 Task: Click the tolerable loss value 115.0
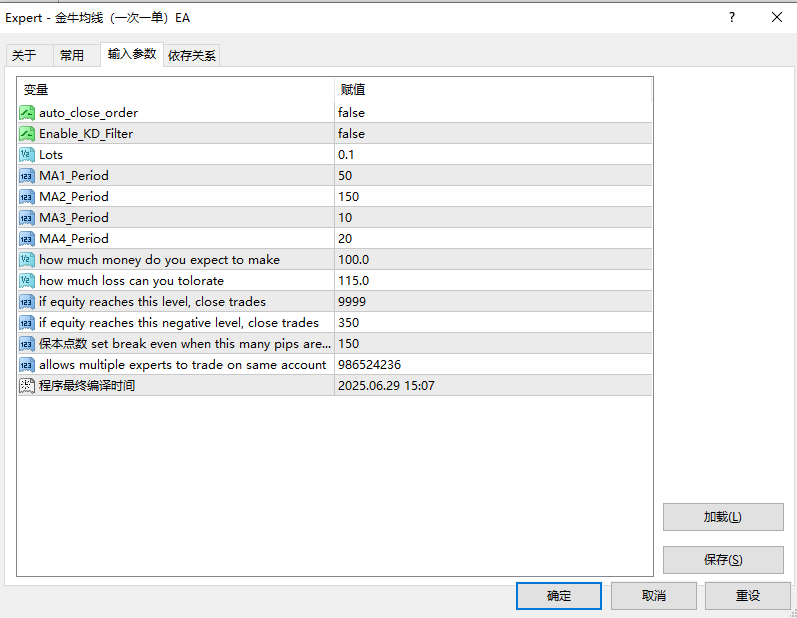(354, 281)
